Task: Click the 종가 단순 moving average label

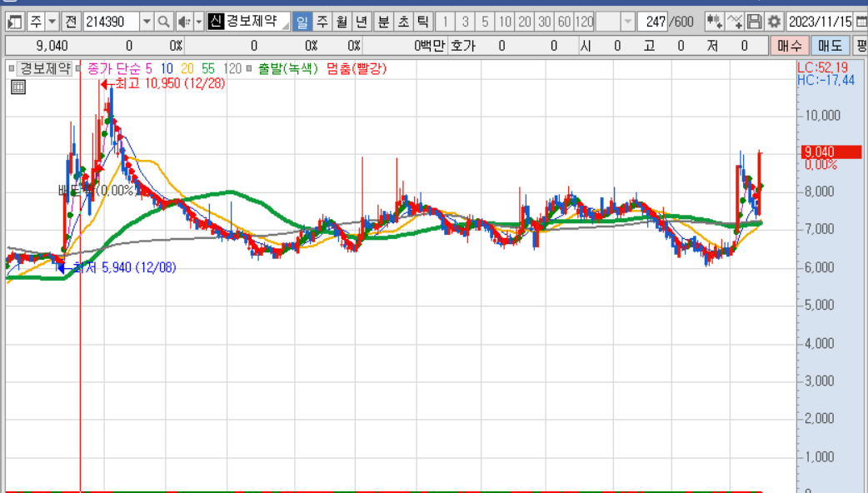Action: coord(113,68)
